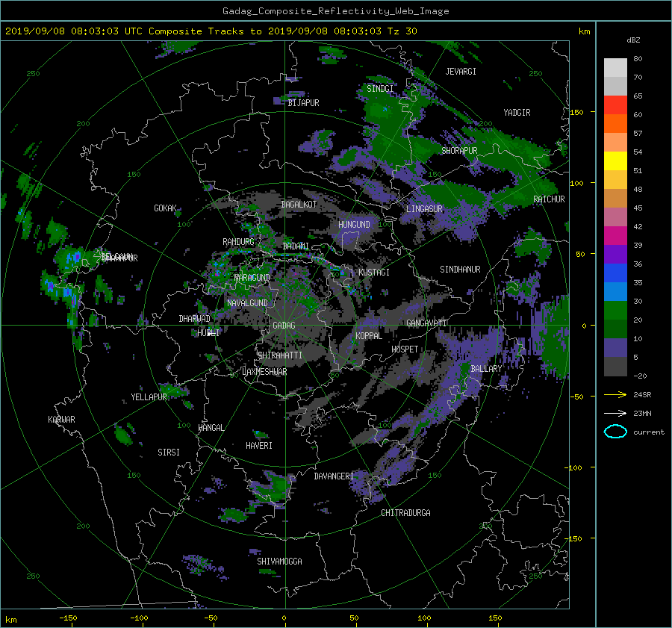This screenshot has height=628, width=672.
Task: Select the bright yellow 51-54 dBZ legend swatch
Action: tap(615, 161)
